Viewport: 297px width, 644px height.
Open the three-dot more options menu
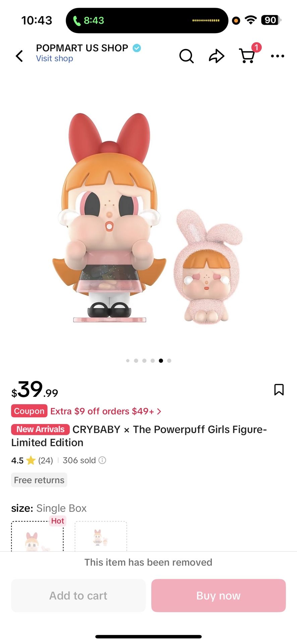point(278,56)
